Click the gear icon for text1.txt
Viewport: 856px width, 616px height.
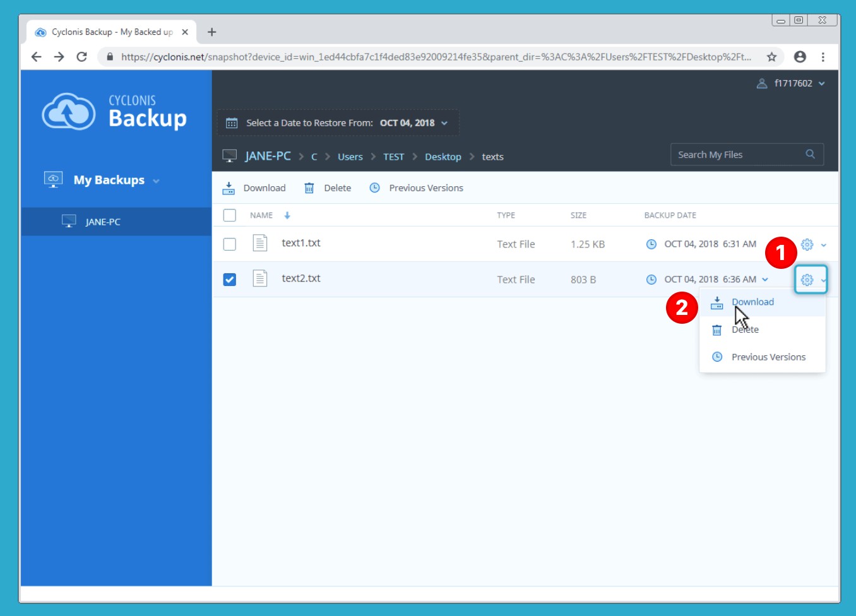point(807,244)
